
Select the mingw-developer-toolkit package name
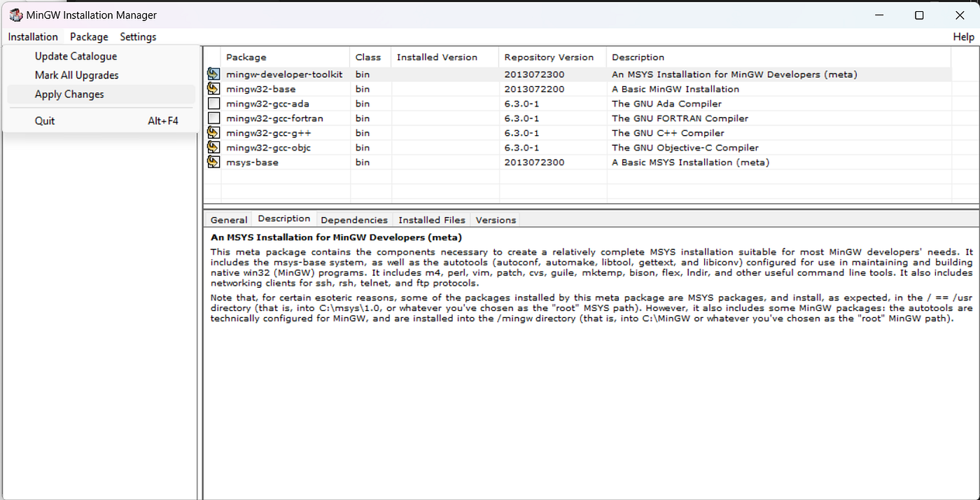point(284,74)
